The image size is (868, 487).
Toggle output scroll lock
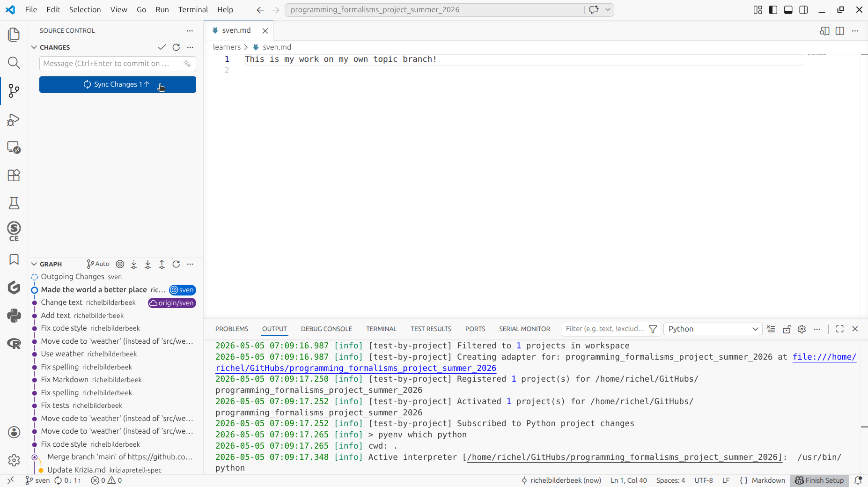[x=787, y=329]
